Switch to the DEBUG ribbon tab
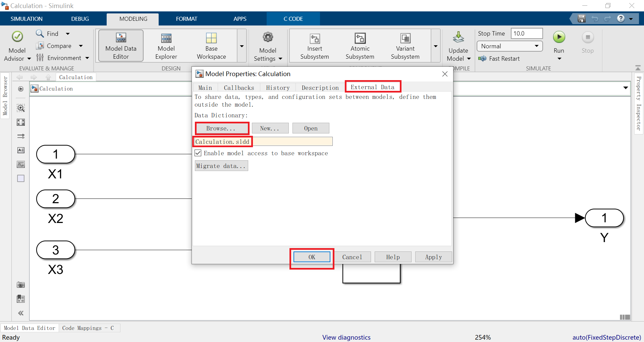 pos(80,19)
